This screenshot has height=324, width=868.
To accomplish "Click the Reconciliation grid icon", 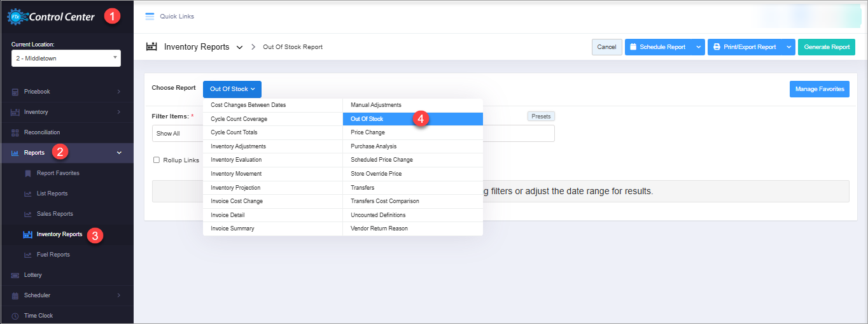I will coord(15,132).
